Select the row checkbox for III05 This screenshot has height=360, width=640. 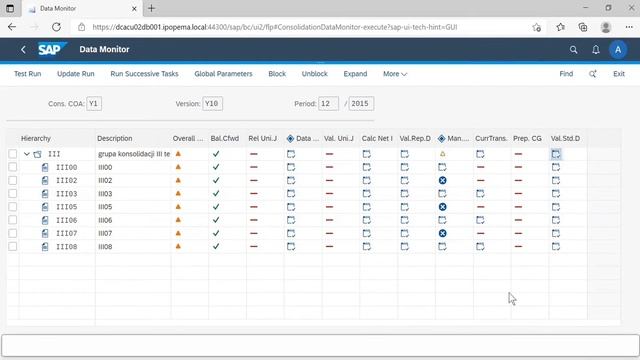click(x=13, y=207)
